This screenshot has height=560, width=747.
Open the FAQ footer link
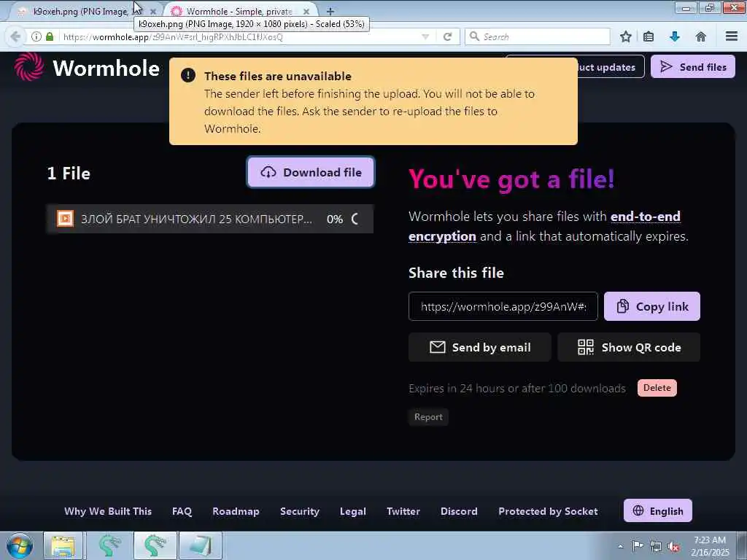click(182, 511)
